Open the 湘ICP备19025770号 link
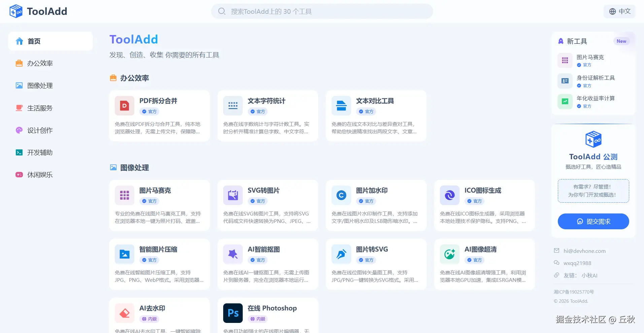The height and width of the screenshot is (333, 644). pyautogui.click(x=574, y=292)
